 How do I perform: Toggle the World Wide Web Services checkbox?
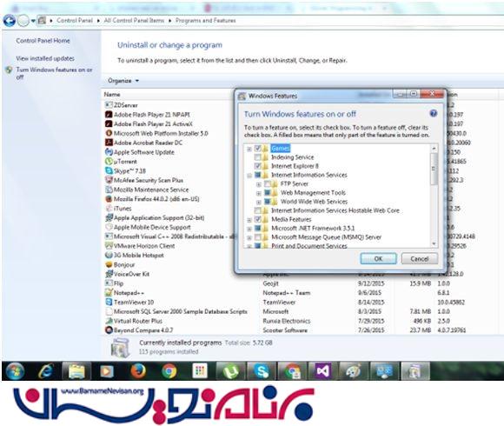tap(267, 202)
